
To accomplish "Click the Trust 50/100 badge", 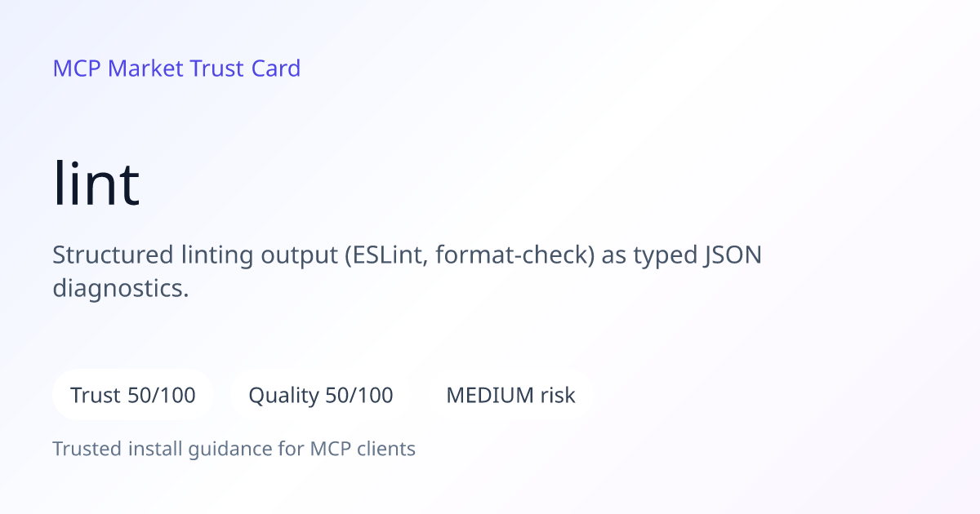I will pos(133,396).
